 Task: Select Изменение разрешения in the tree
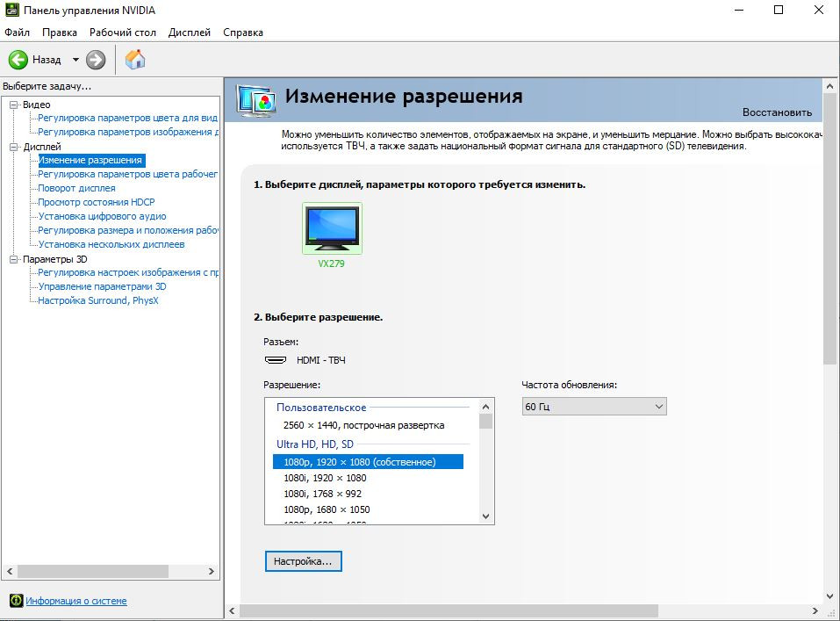90,160
